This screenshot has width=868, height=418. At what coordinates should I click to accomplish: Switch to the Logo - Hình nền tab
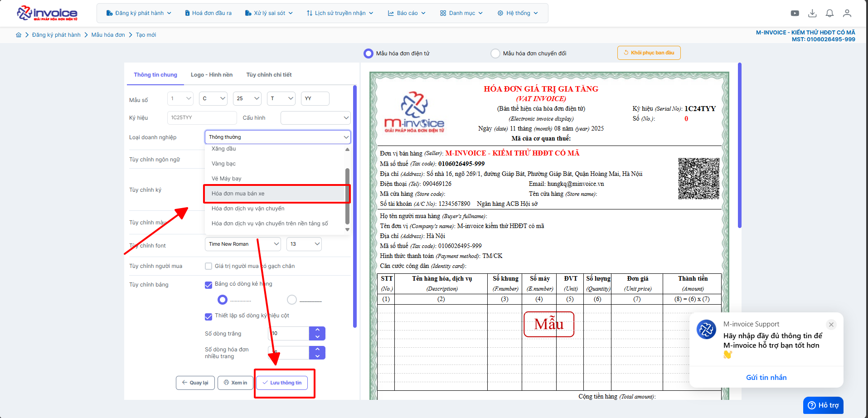(x=212, y=75)
